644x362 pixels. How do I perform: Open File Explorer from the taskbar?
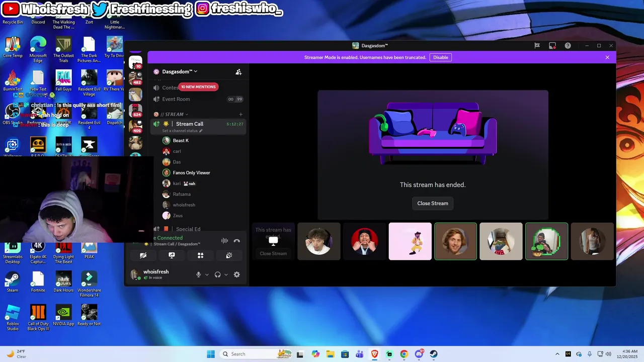[330, 354]
